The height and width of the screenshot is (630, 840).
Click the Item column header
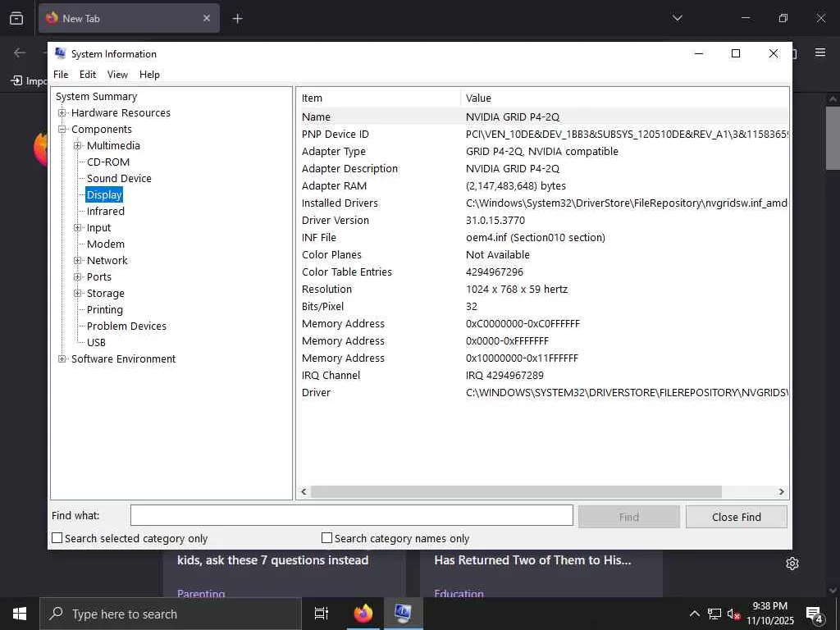378,98
